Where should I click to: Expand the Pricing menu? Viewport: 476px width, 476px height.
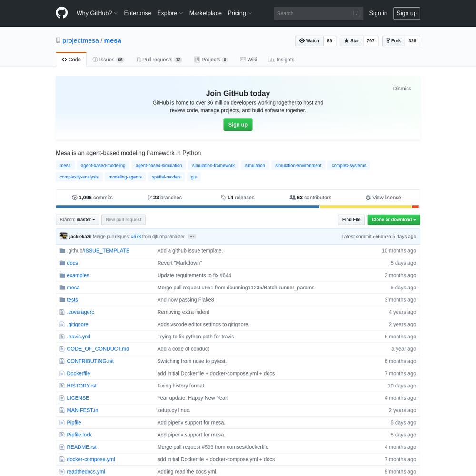point(240,13)
